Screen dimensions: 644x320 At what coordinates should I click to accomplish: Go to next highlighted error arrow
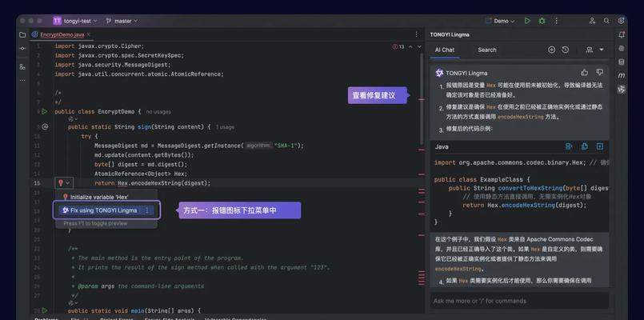coord(419,47)
